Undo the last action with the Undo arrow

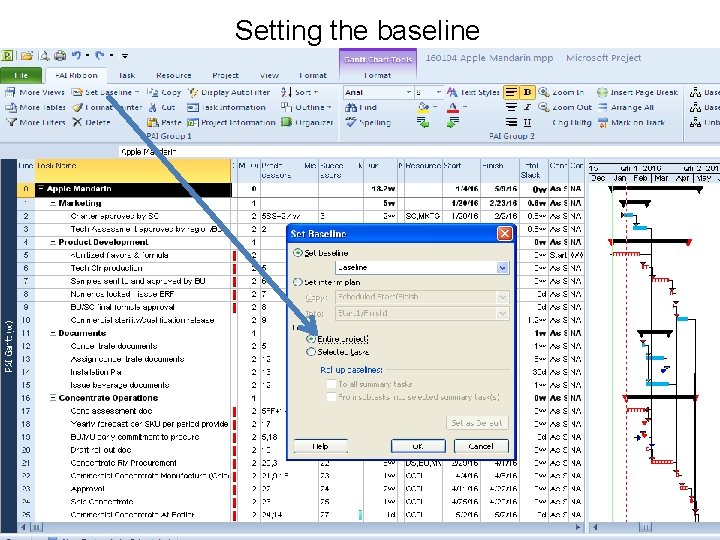pos(76,56)
